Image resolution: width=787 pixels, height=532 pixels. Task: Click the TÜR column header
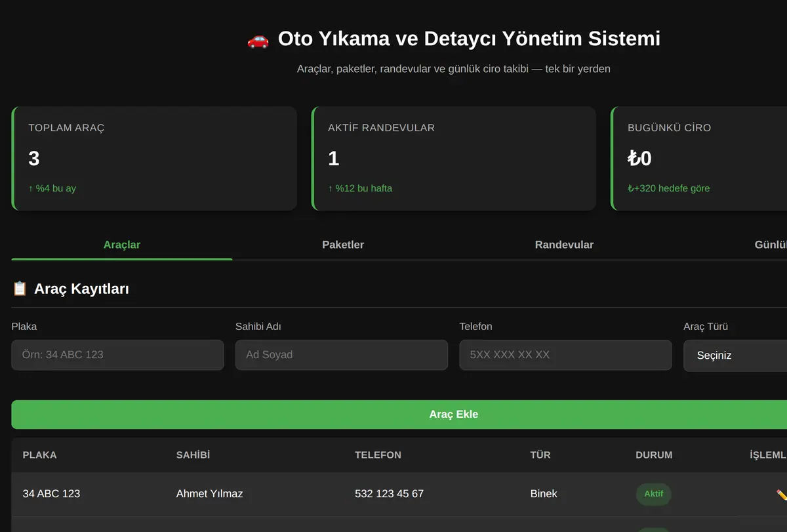(540, 455)
